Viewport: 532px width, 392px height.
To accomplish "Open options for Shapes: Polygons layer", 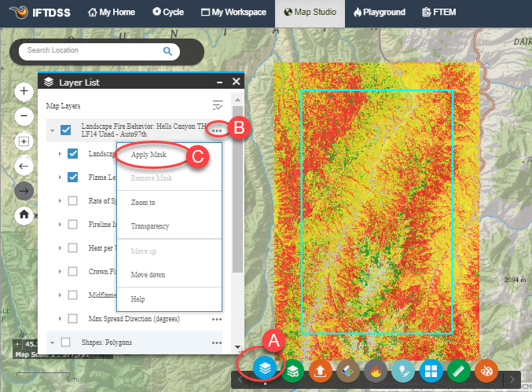I will (216, 343).
